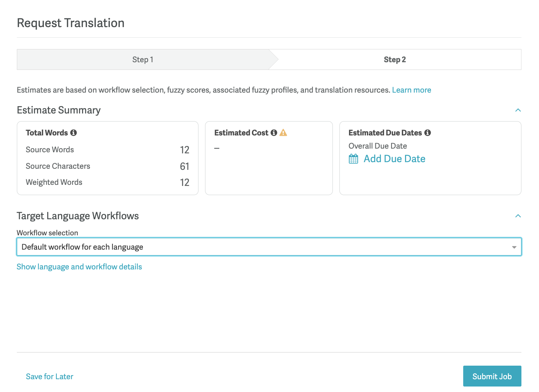Click the Request Translation page title
The image size is (539, 392).
click(71, 23)
